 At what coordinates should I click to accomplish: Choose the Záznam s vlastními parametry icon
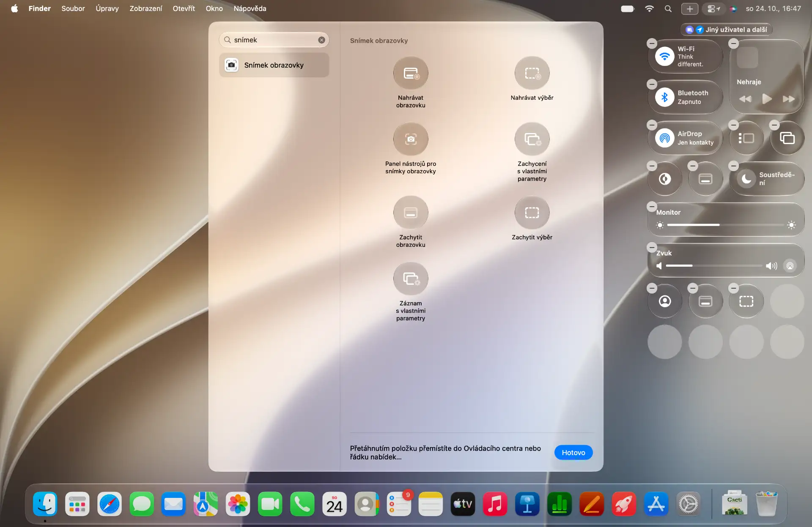(411, 279)
